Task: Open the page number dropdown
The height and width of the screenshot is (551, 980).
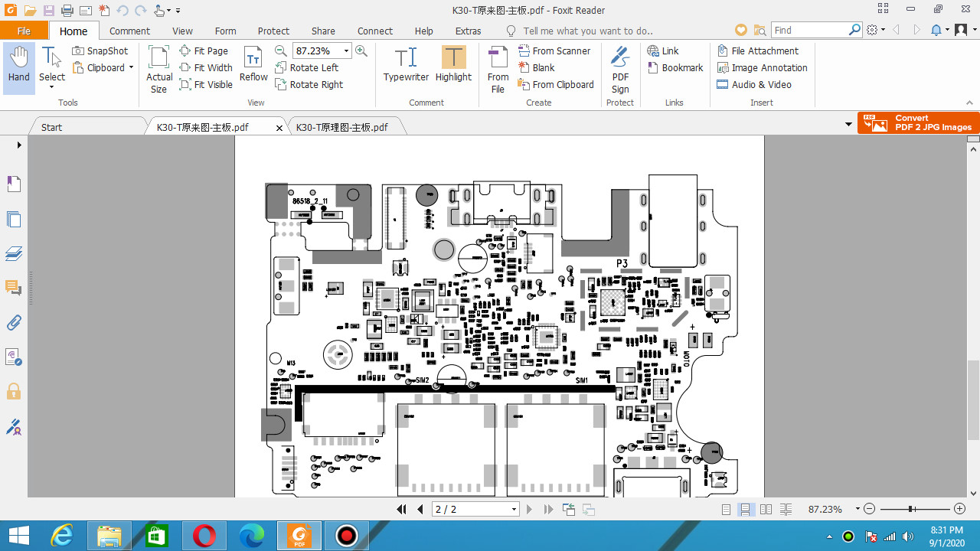Action: 513,508
